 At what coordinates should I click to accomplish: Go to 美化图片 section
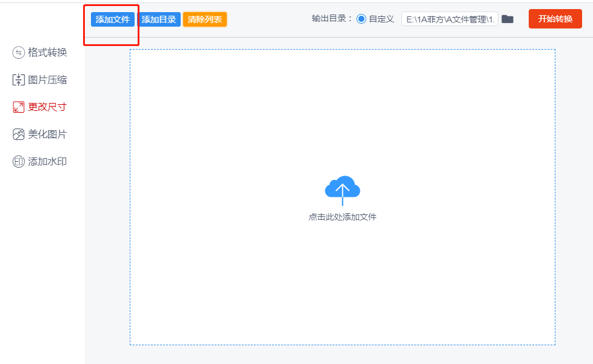coord(39,134)
